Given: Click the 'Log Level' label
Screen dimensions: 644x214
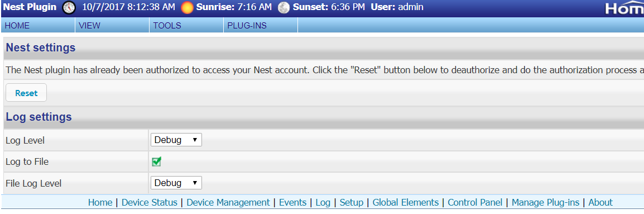Looking at the screenshot, I should tap(25, 140).
